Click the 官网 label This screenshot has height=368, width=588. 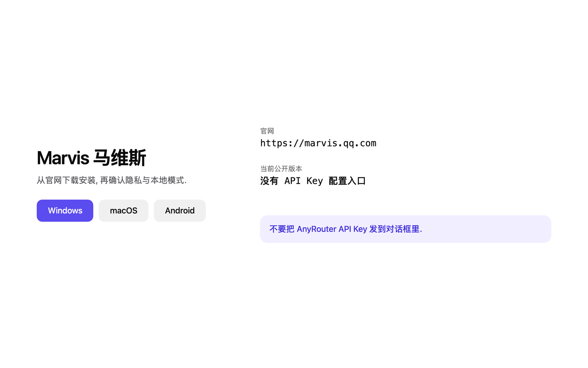point(267,131)
